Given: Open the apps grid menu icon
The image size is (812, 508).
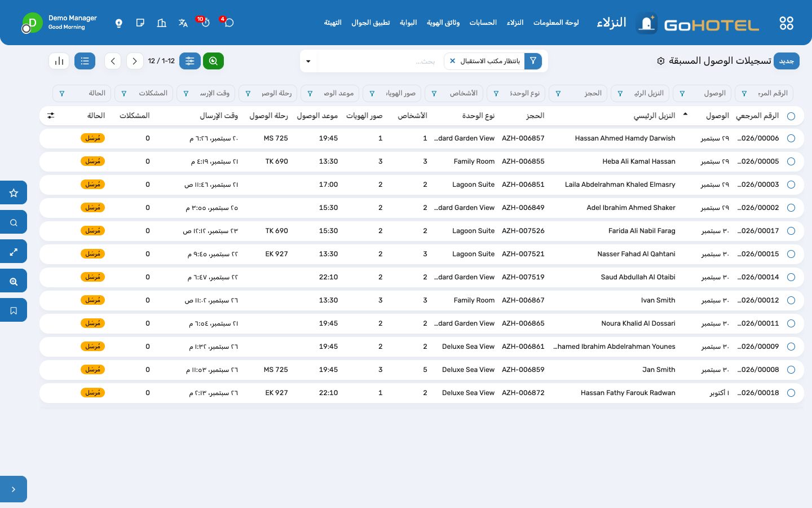Looking at the screenshot, I should click(x=786, y=23).
